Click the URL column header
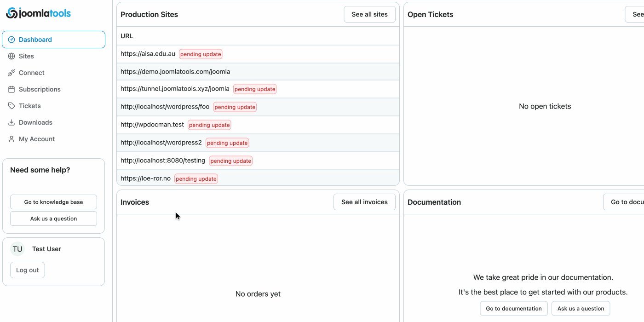644x322 pixels. coord(127,36)
